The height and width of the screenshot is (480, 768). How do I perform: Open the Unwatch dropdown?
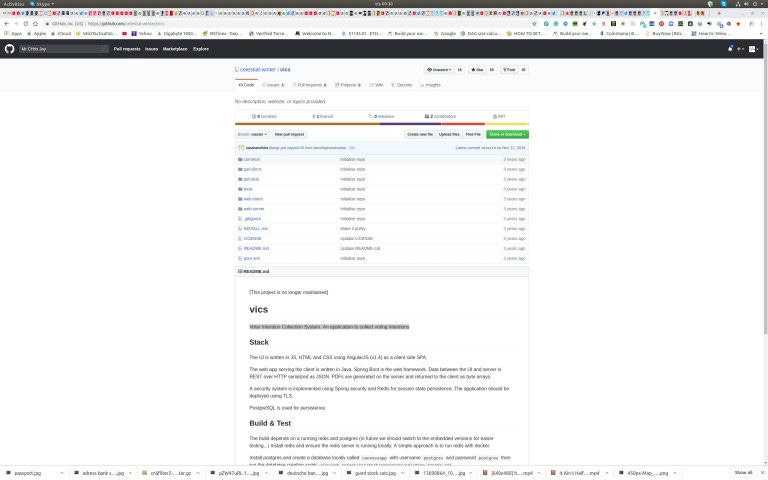pyautogui.click(x=439, y=70)
